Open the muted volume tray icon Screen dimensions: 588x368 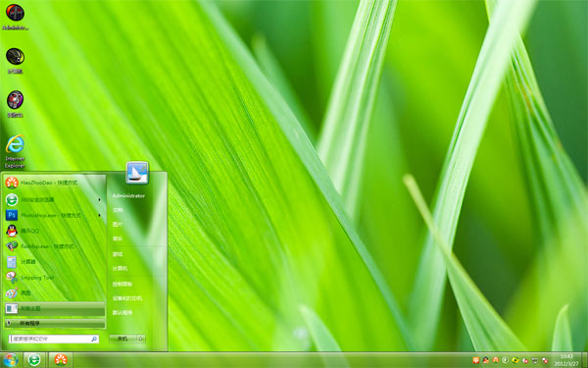coord(525,360)
